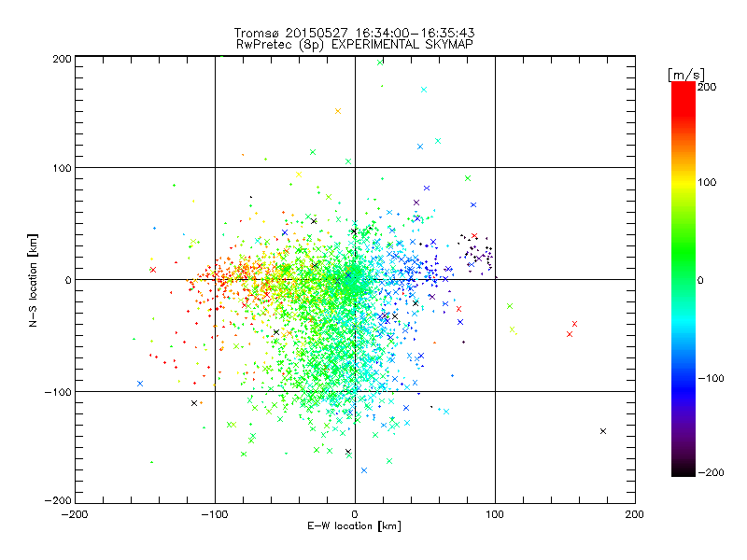Click the title line 'Tromsø 20150527 16:34:00-16:35:43'
This screenshot has width=747, height=560.
tap(354, 33)
